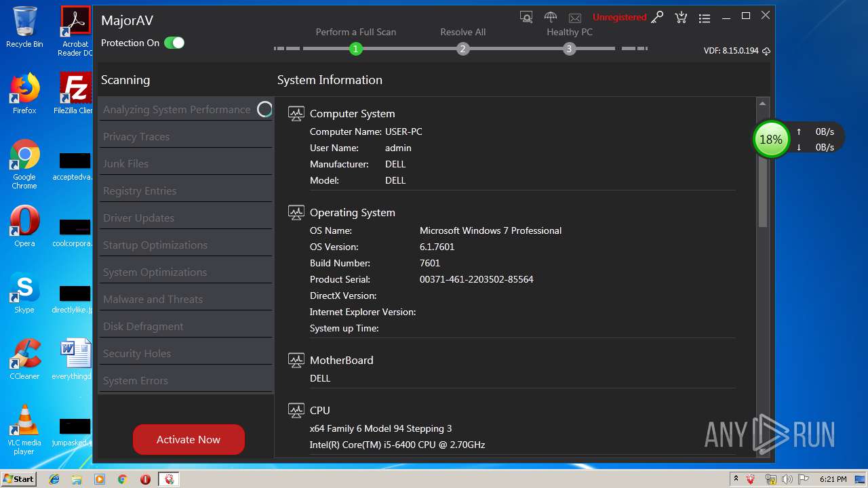The height and width of the screenshot is (488, 868).
Task: Click the Activate Now button
Action: coord(189,439)
